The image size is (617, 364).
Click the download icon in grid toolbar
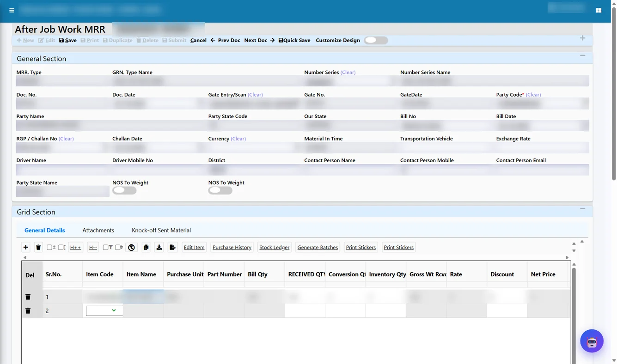(159, 247)
